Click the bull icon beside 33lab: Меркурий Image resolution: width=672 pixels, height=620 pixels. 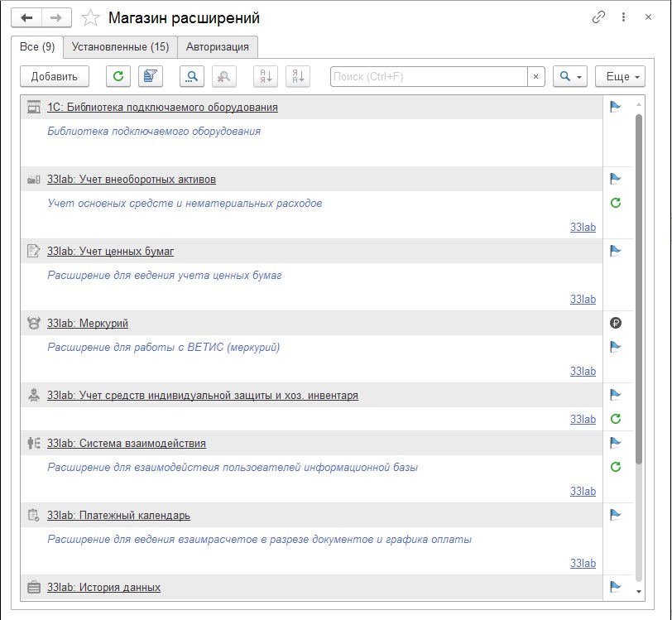pyautogui.click(x=33, y=323)
